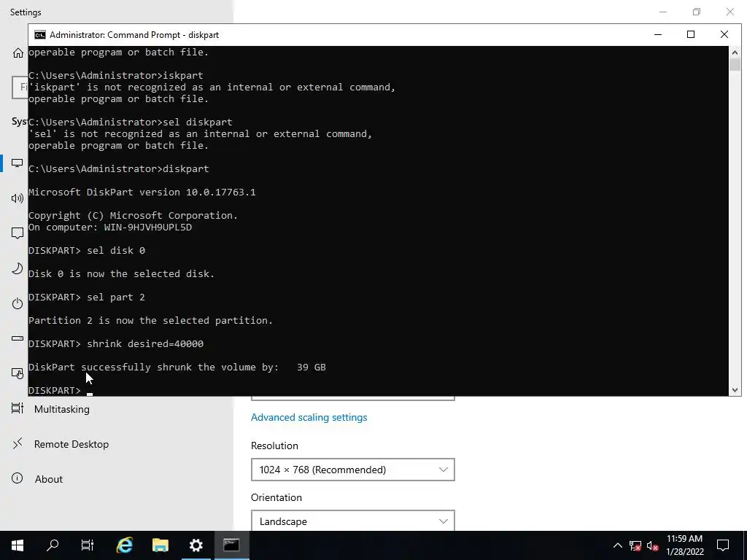Screen dimensions: 747x560
Task: Click Command Prompt scrollbar up arrow
Action: (735, 52)
